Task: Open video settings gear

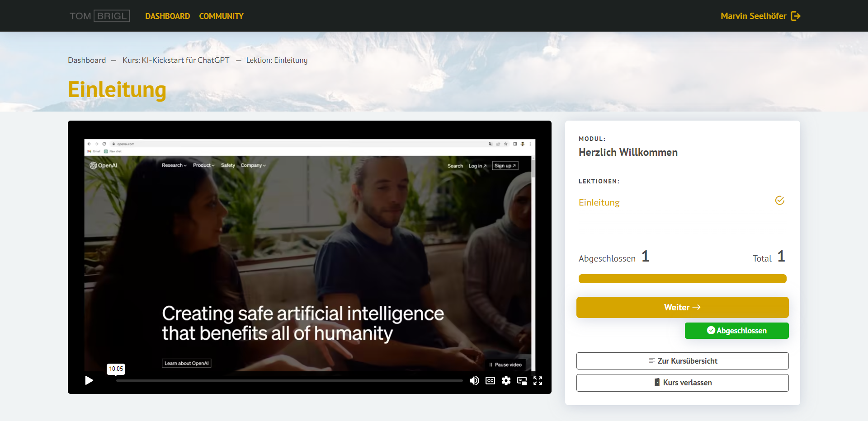Action: click(506, 381)
